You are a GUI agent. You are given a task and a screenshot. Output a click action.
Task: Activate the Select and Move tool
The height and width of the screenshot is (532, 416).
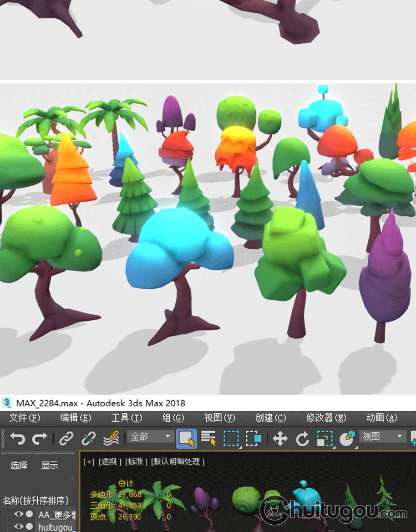[280, 439]
